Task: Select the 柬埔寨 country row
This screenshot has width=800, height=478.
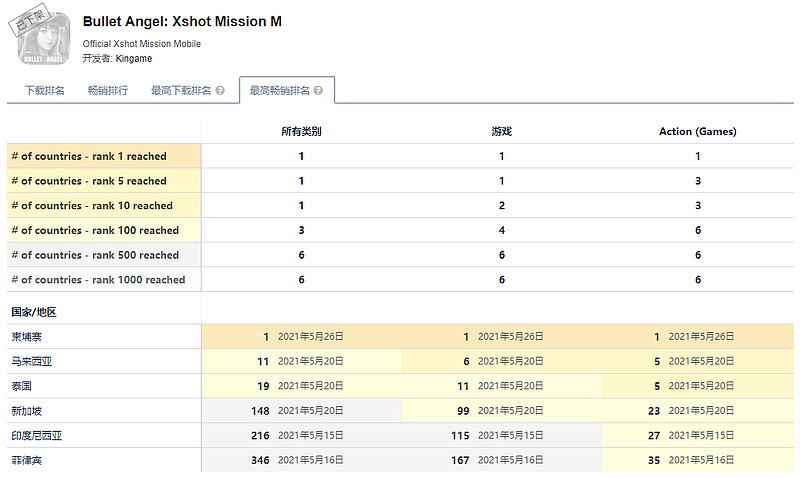Action: (28, 337)
